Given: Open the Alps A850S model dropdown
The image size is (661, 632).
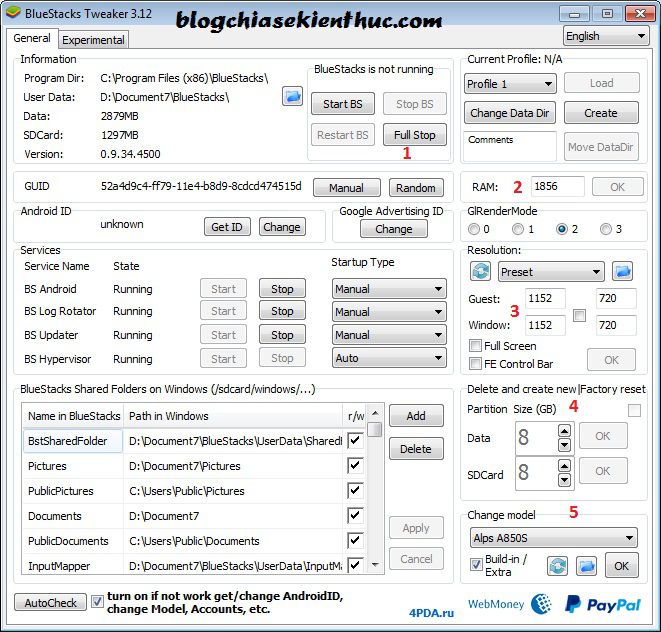Looking at the screenshot, I should (x=554, y=538).
